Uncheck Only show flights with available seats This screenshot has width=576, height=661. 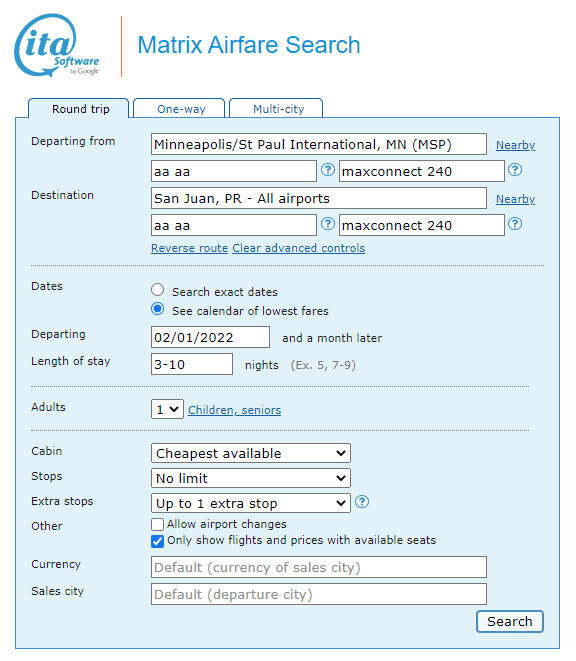[x=157, y=541]
